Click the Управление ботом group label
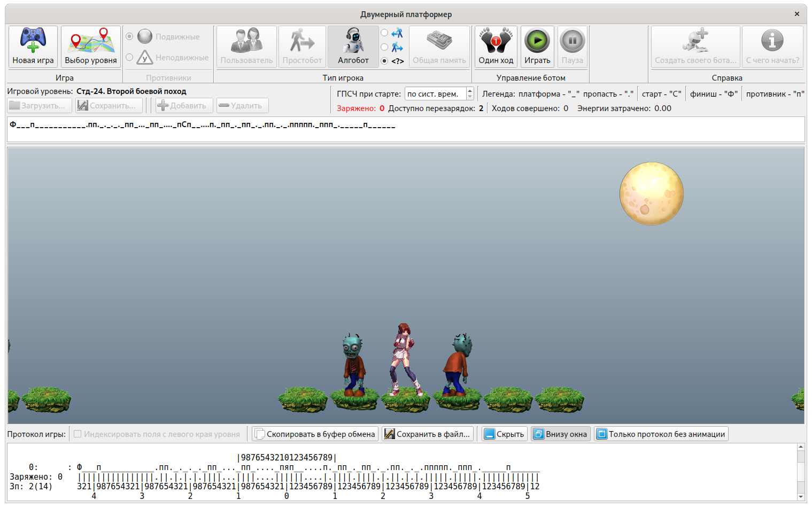 point(531,78)
